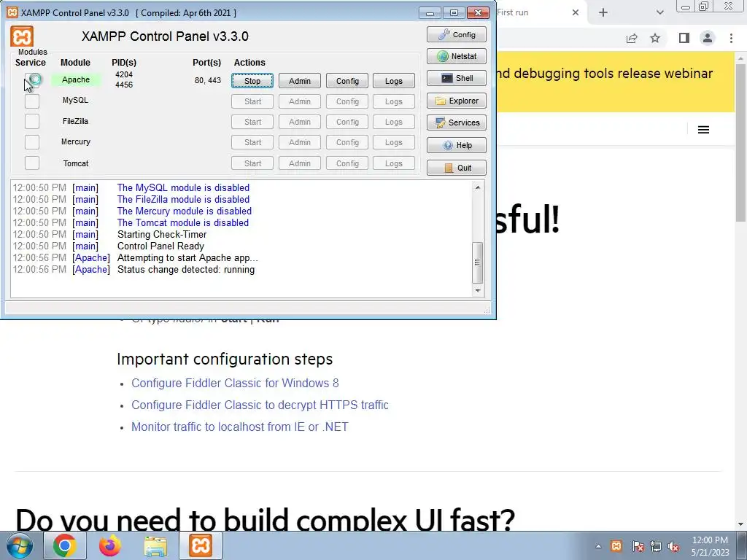
Task: Open Configure Fiddler Classic to decrypt HTTPS traffic
Action: (x=260, y=405)
